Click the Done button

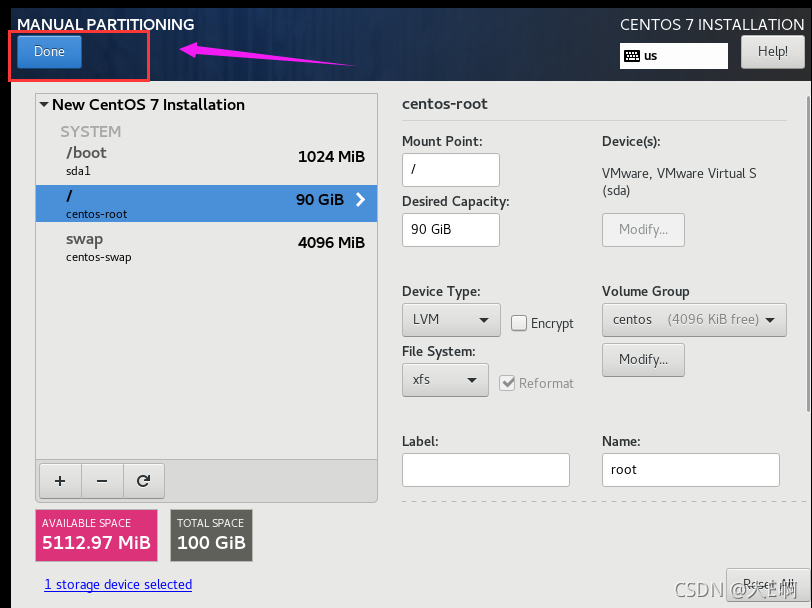[x=49, y=52]
